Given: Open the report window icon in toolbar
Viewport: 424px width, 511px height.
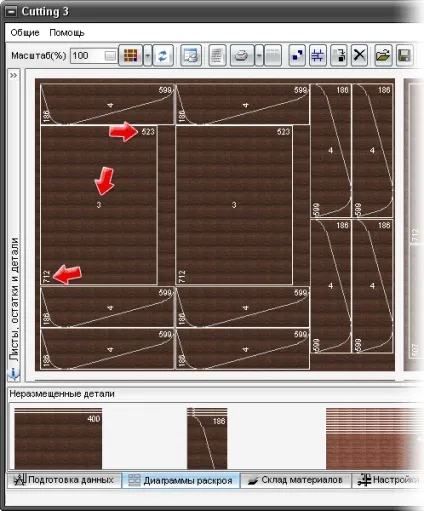Looking at the screenshot, I should click(x=191, y=55).
